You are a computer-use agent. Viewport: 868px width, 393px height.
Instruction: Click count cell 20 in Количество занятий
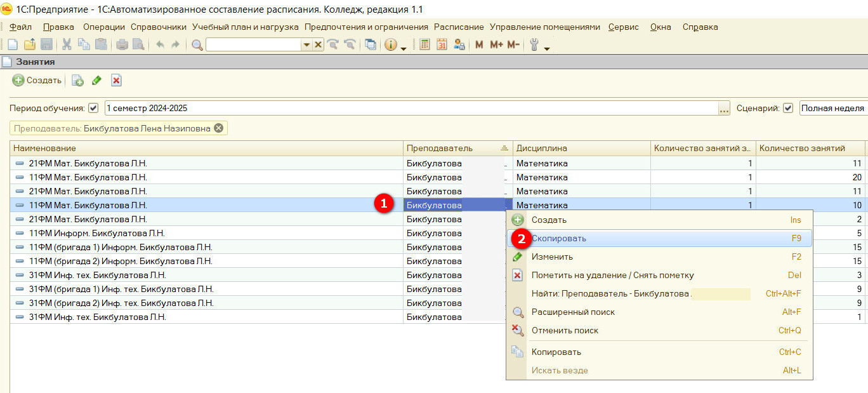810,177
